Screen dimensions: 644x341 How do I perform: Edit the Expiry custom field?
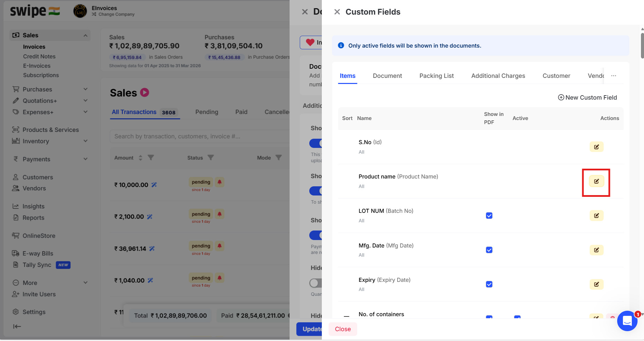coord(596,284)
